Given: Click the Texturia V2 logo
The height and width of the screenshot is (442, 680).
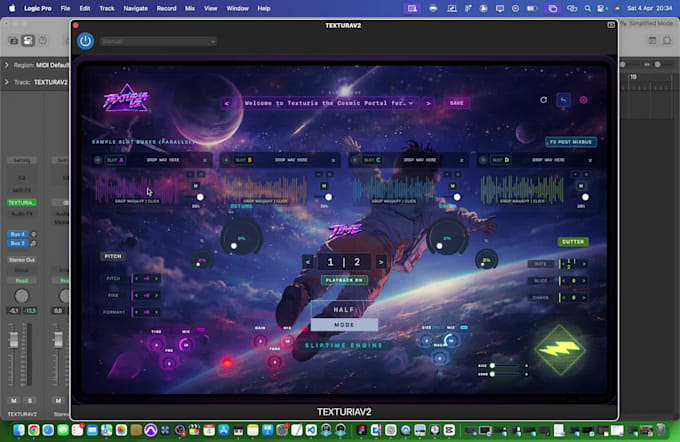Looking at the screenshot, I should (126, 99).
